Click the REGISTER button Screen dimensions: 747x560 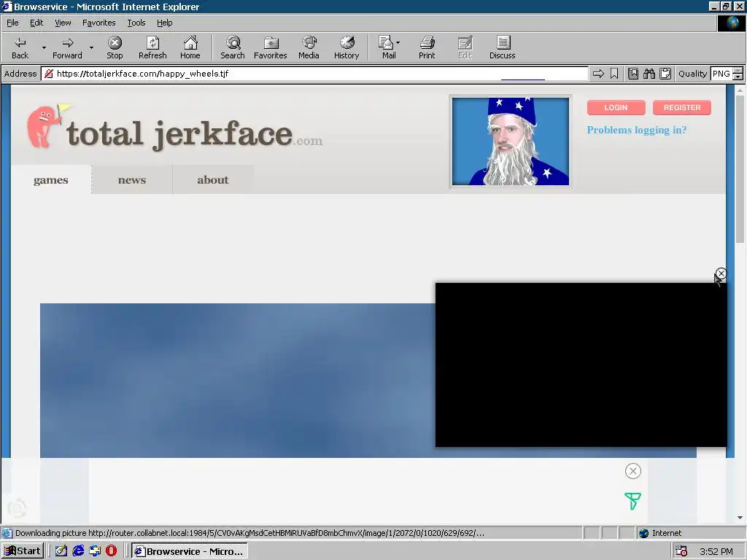(x=682, y=108)
